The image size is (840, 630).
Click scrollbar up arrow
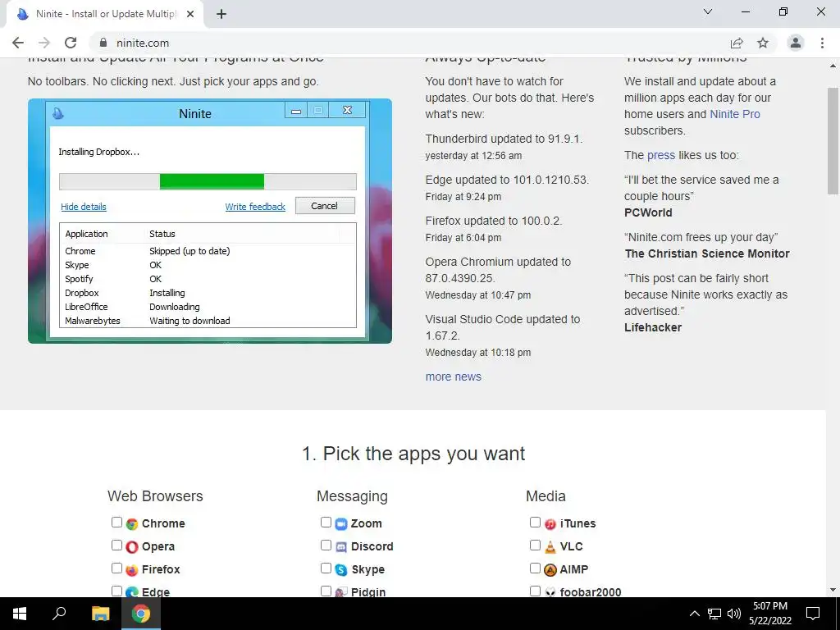point(833,66)
